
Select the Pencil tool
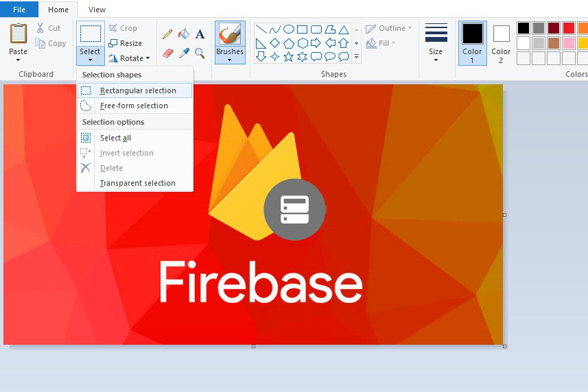click(x=167, y=34)
